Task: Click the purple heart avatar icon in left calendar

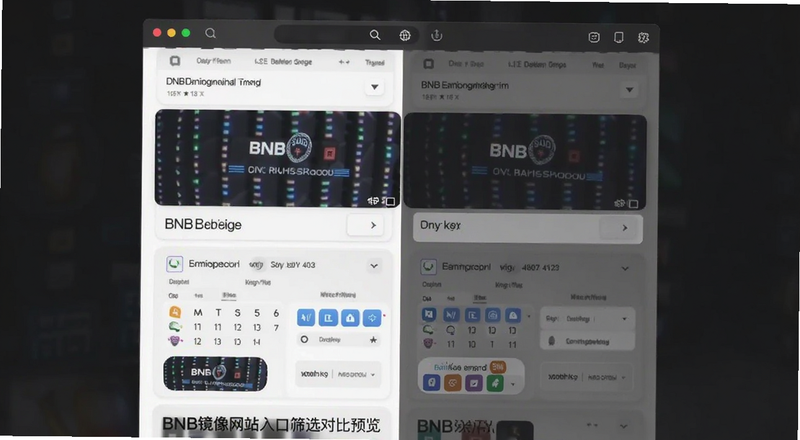Action: coord(175,341)
